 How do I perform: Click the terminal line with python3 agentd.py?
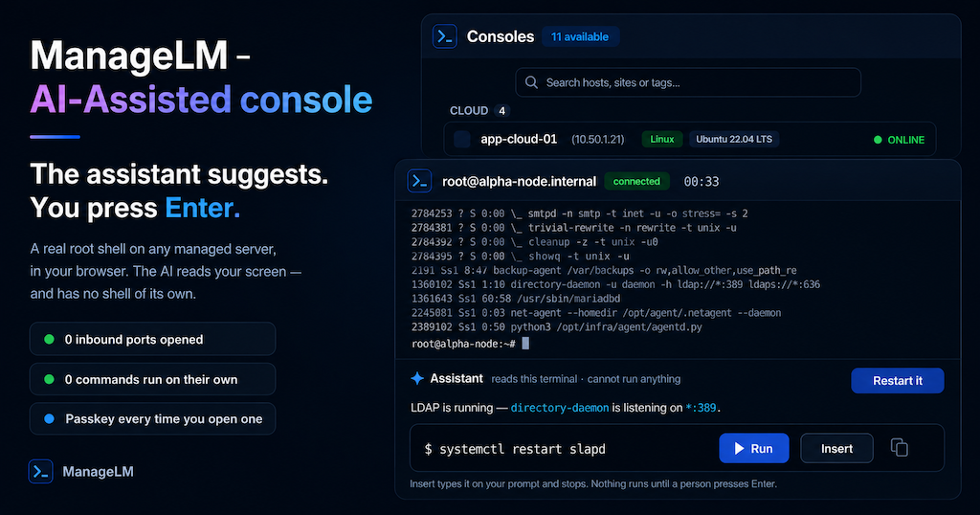(x=556, y=326)
